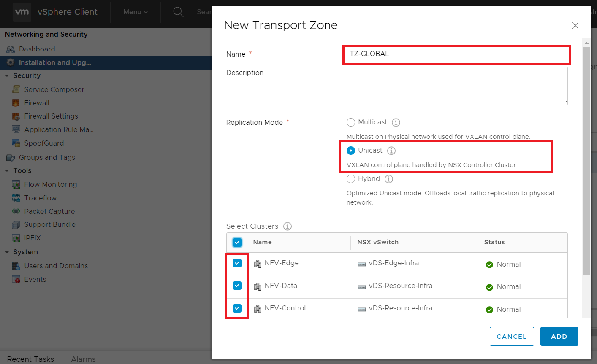Click the ADD button
This screenshot has height=364, width=597.
click(x=559, y=337)
